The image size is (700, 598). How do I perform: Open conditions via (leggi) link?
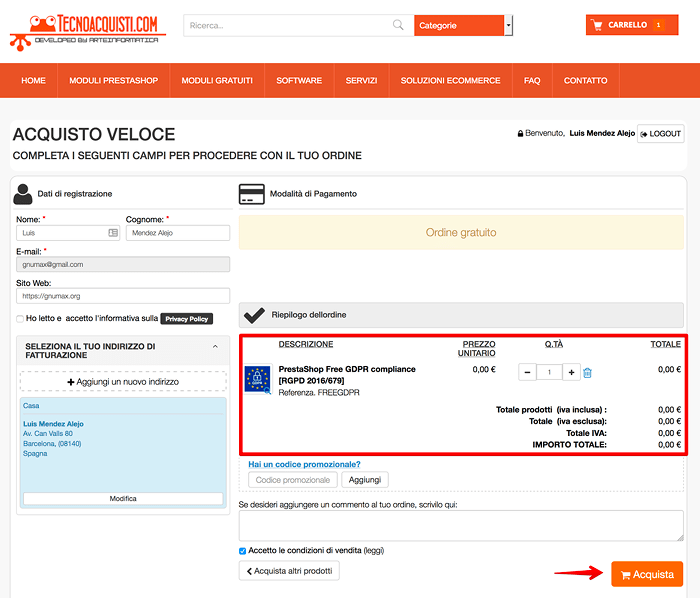(x=374, y=550)
